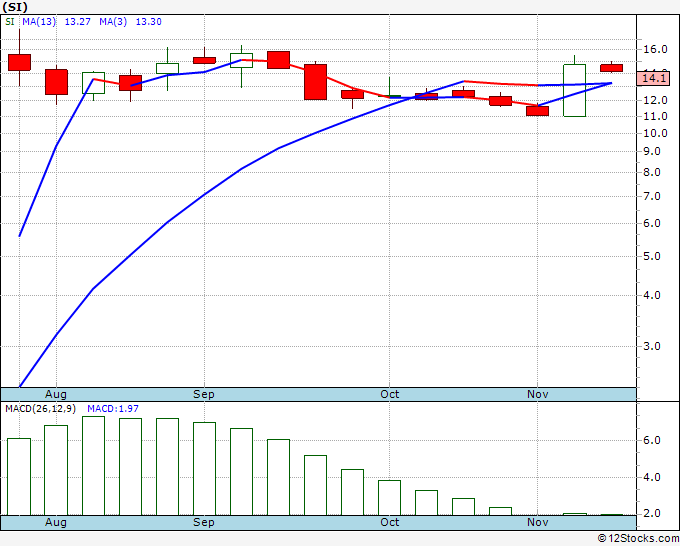The height and width of the screenshot is (546, 680).
Task: Click the MACD:1.97 value text
Action: coord(113,409)
